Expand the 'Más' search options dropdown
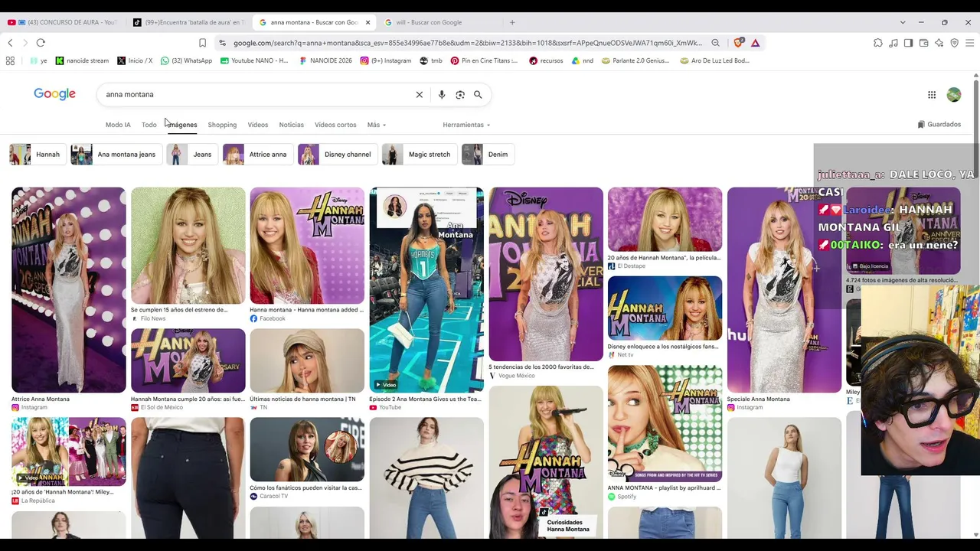 (x=376, y=125)
